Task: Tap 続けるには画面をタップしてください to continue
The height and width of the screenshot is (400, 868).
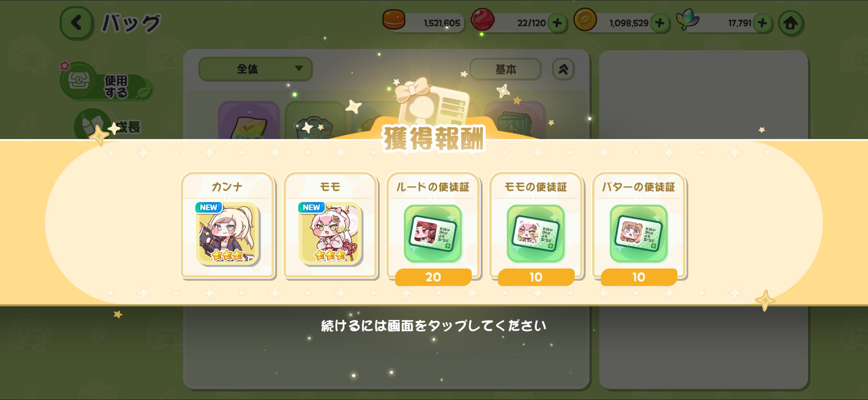Action: [x=433, y=325]
